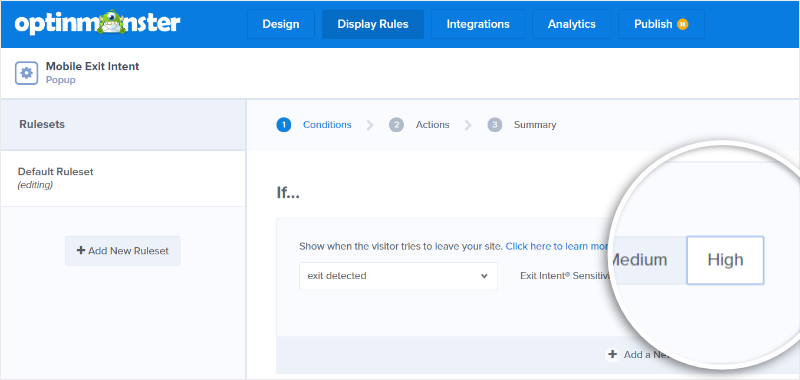Go to the Analytics tab
Viewport: 800px width, 380px height.
click(571, 24)
